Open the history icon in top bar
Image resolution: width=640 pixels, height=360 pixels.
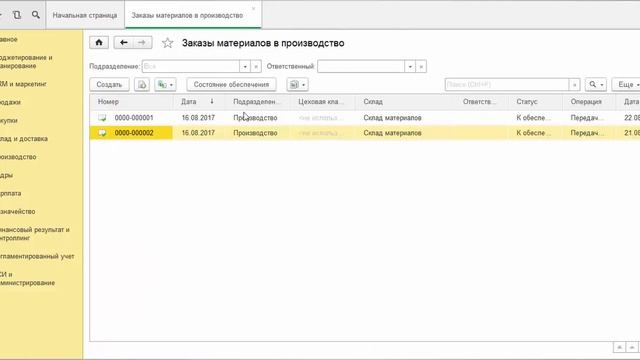[17, 15]
